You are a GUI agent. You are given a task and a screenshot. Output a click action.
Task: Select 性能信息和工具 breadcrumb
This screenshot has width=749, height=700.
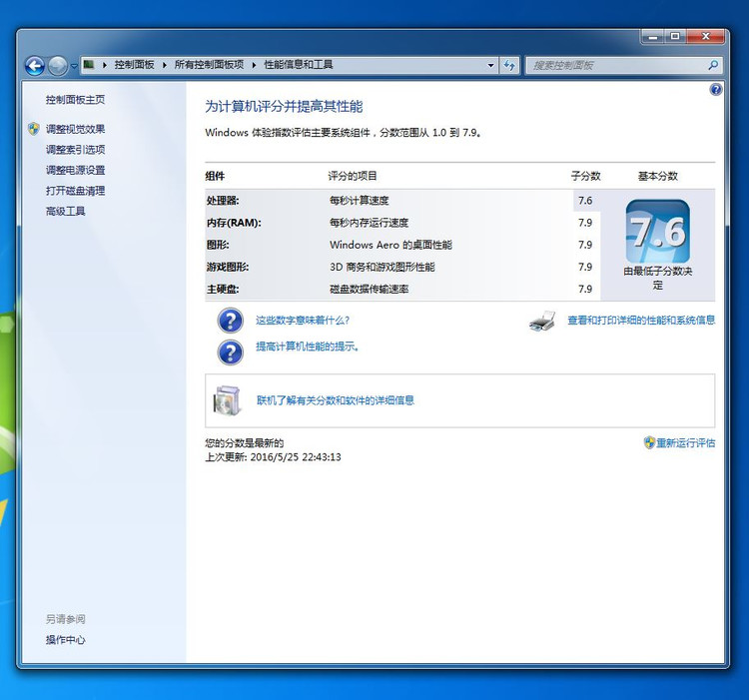[x=299, y=65]
